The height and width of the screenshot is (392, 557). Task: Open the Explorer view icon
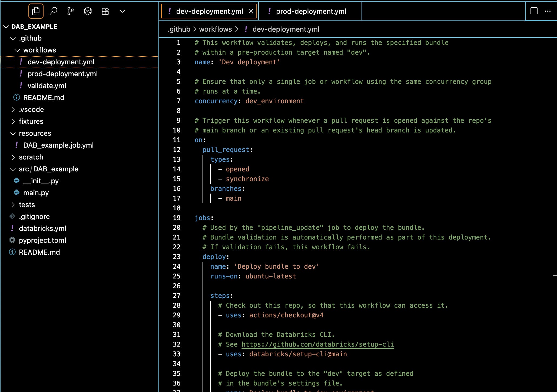point(36,11)
